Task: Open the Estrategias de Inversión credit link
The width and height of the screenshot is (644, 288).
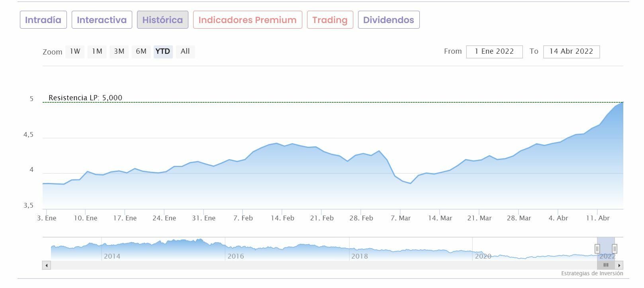Action: click(x=592, y=273)
